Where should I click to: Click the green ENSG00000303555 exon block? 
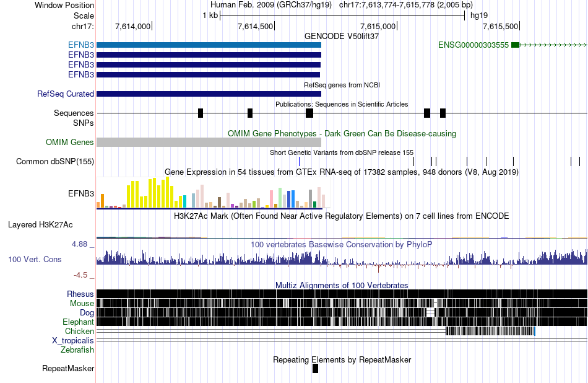(515, 45)
